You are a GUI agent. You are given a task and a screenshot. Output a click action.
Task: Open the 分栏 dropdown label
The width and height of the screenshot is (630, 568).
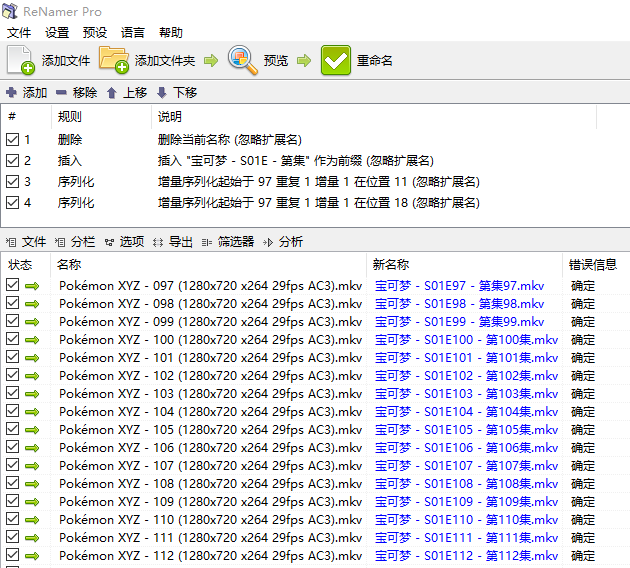pos(83,242)
